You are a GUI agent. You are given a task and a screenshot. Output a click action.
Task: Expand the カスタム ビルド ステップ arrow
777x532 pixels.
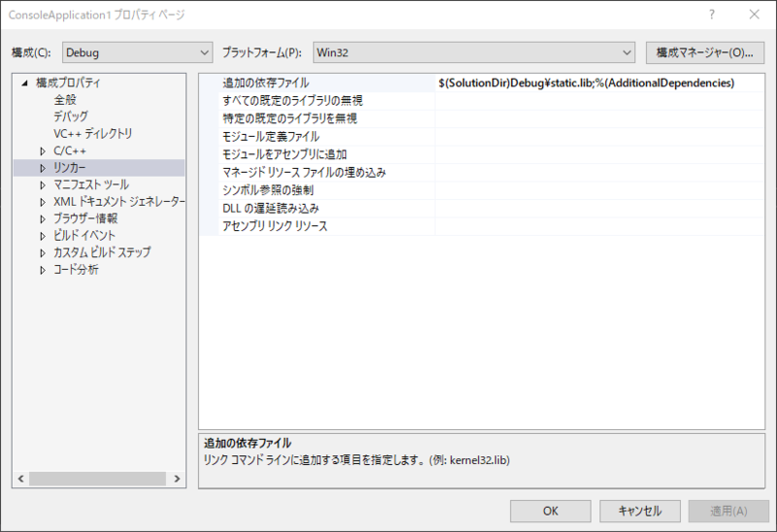[x=43, y=252]
